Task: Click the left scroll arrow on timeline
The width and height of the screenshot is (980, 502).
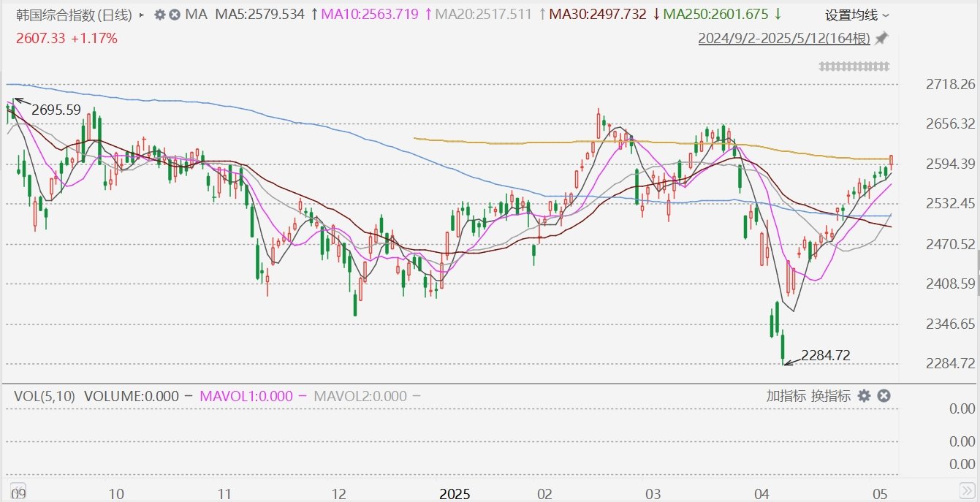Action: tap(19, 492)
